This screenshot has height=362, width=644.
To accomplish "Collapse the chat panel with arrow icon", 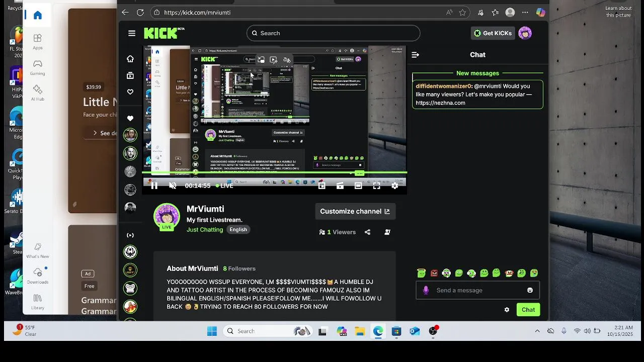I will point(415,55).
